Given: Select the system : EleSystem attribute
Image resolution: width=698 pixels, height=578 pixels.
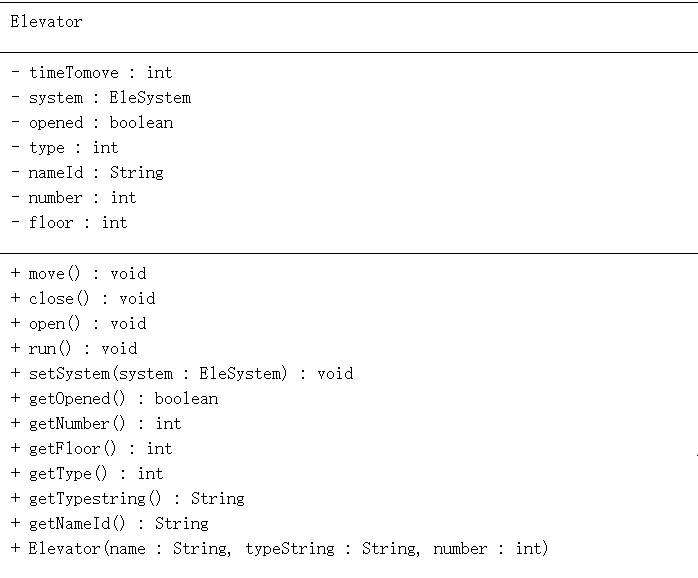Looking at the screenshot, I should tap(101, 97).
